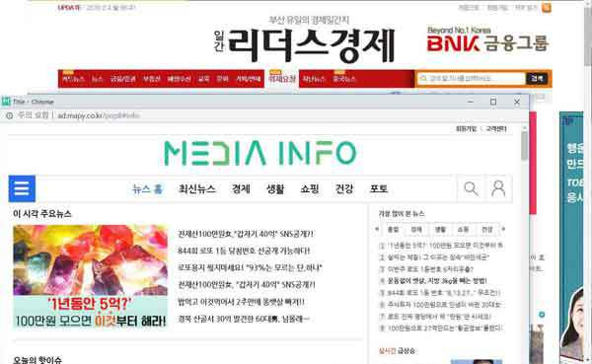The image size is (592, 364).
Task: Select the first tab in the most-viewed news box
Action: point(393,229)
